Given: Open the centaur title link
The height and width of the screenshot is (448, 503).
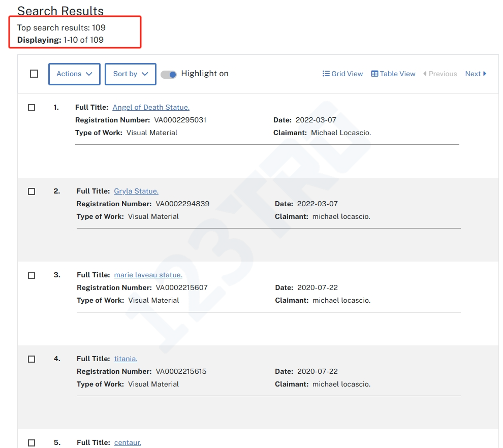Looking at the screenshot, I should 128,442.
